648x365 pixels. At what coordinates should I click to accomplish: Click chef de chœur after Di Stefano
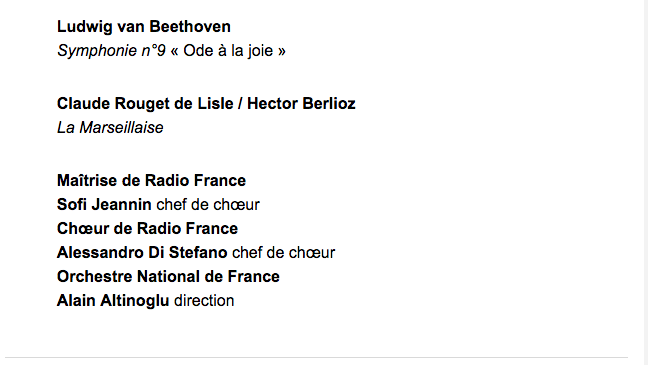284,253
